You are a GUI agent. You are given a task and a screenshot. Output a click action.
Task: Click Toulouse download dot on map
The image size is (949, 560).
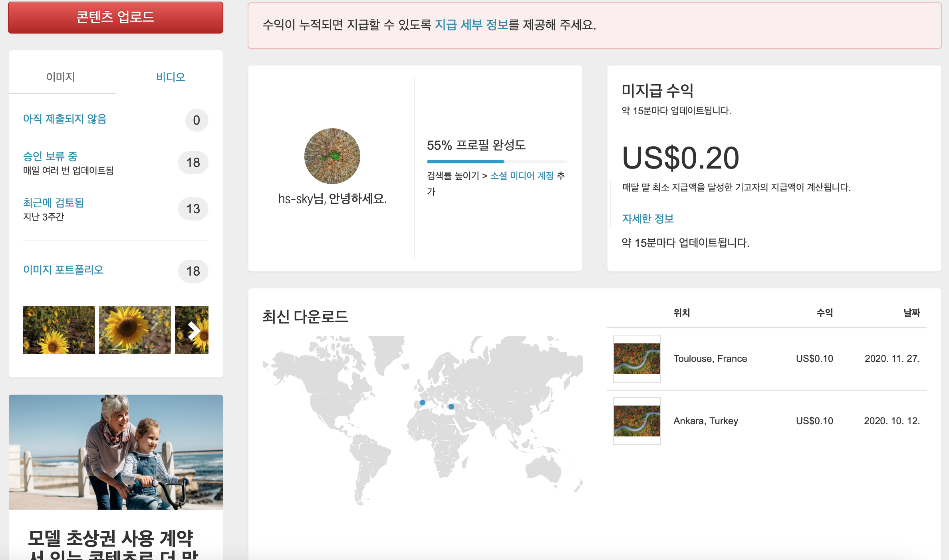(422, 403)
